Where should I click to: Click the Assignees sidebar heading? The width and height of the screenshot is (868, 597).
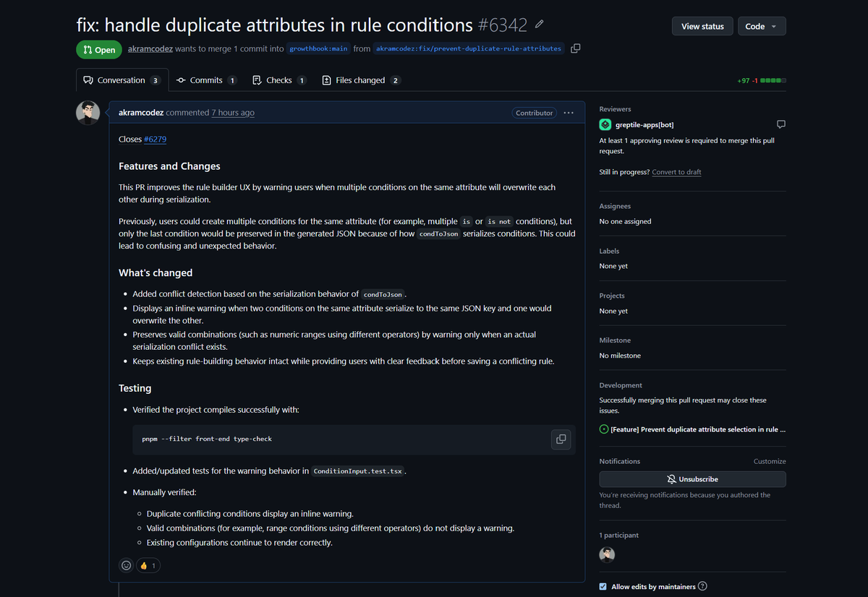click(615, 206)
